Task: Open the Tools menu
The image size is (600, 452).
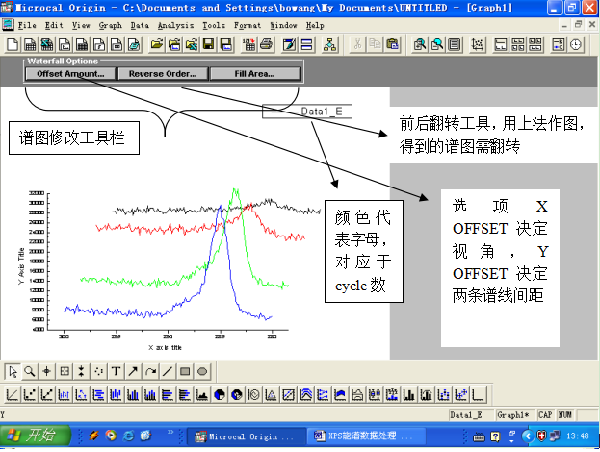Action: (213, 24)
